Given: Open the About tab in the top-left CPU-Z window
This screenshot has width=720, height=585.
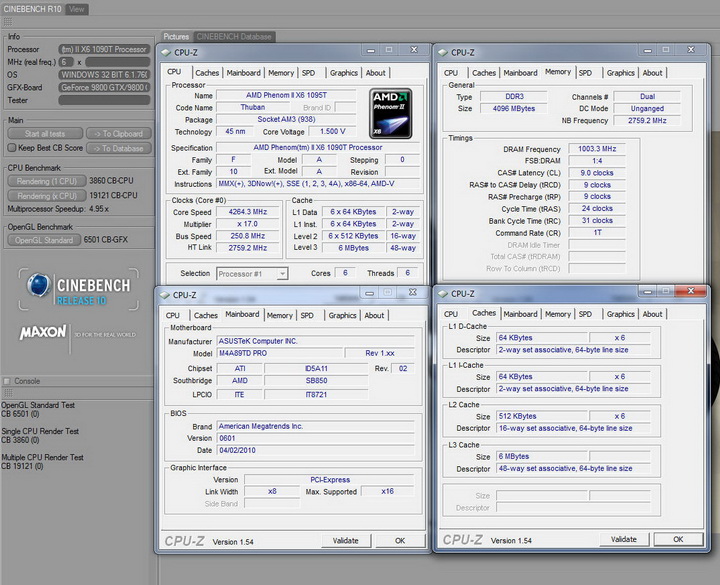Looking at the screenshot, I should click(376, 73).
